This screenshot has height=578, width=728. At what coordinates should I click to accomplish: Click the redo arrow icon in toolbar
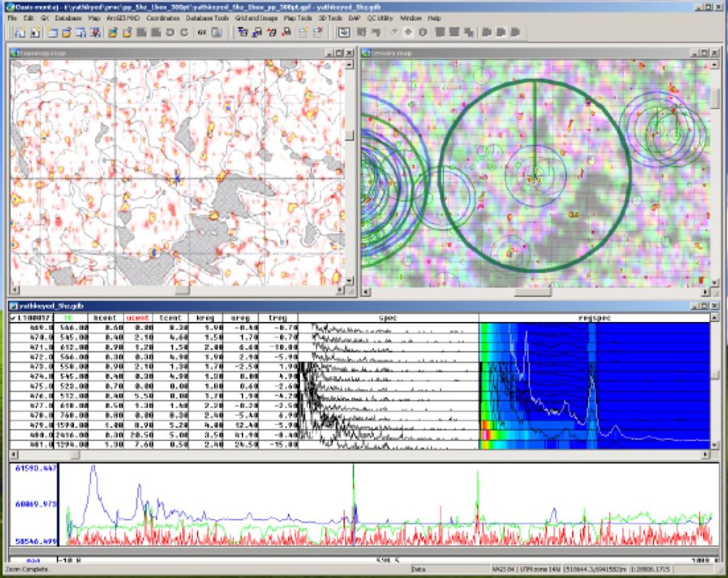coord(184,33)
